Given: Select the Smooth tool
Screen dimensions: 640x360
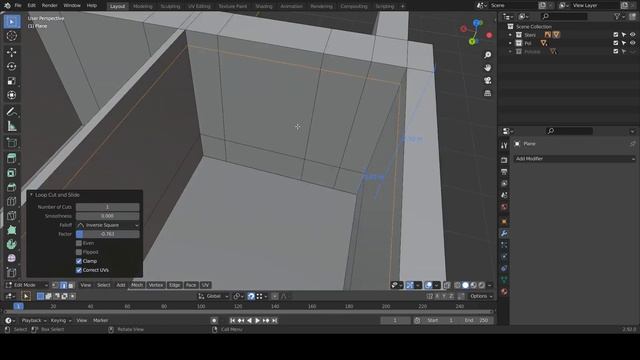Looking at the screenshot, I should tap(11, 258).
